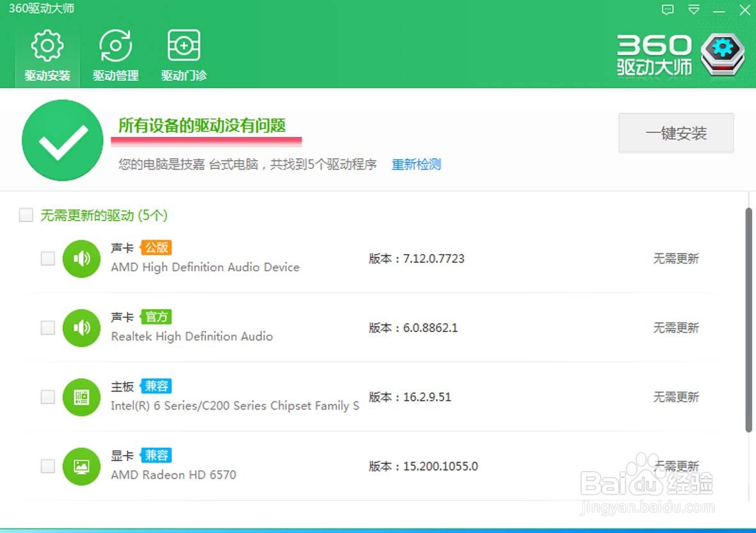
Task: Check the AMD High Definition Audio Device checkbox
Action: pyautogui.click(x=48, y=259)
